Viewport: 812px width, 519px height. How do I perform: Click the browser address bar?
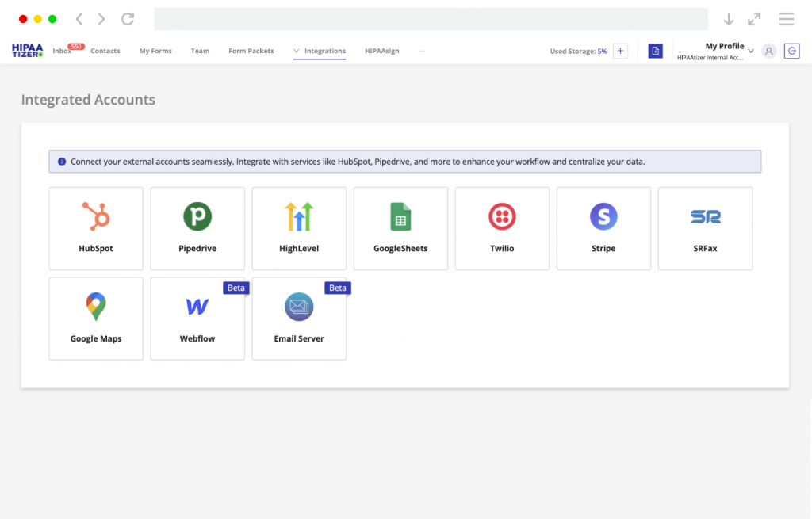coord(431,19)
